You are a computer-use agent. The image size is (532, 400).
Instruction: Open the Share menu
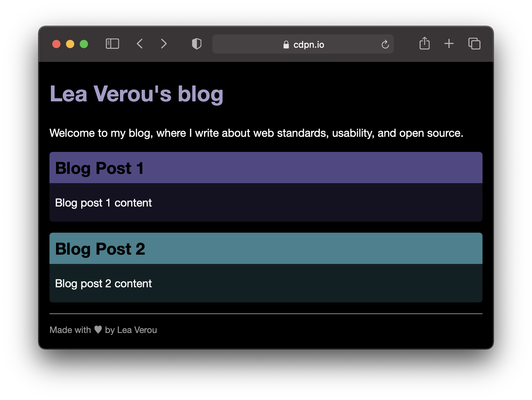(x=424, y=43)
